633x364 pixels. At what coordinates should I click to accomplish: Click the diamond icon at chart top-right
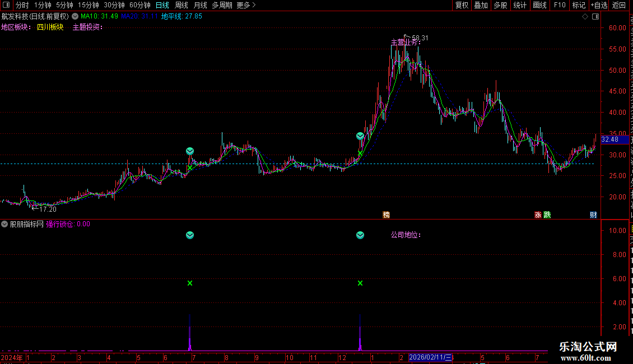tap(585, 17)
